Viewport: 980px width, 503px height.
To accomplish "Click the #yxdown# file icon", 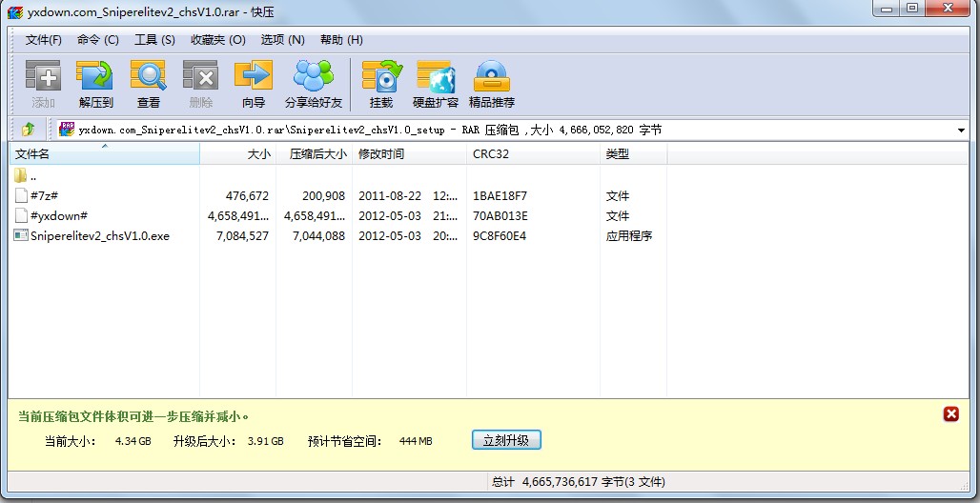I will pyautogui.click(x=21, y=215).
